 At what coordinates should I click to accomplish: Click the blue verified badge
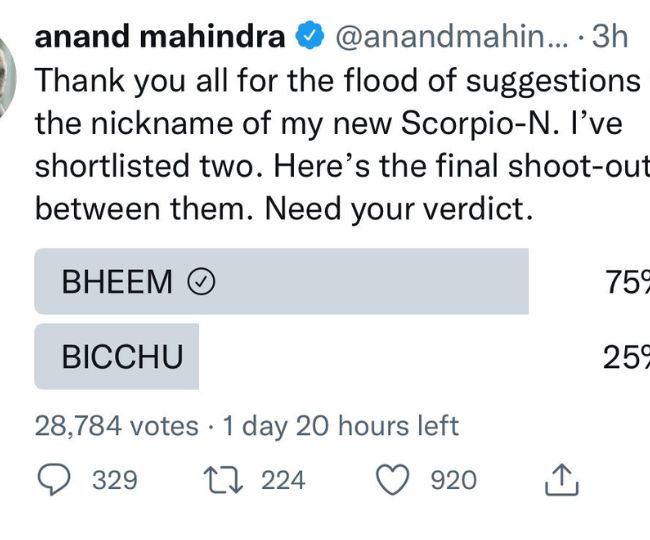[310, 38]
